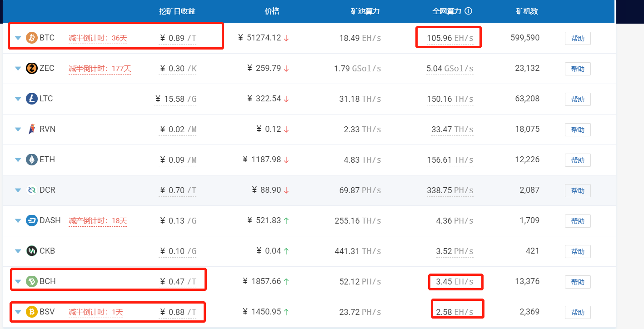
Task: Expand the DCR row arrow
Action: tap(18, 190)
